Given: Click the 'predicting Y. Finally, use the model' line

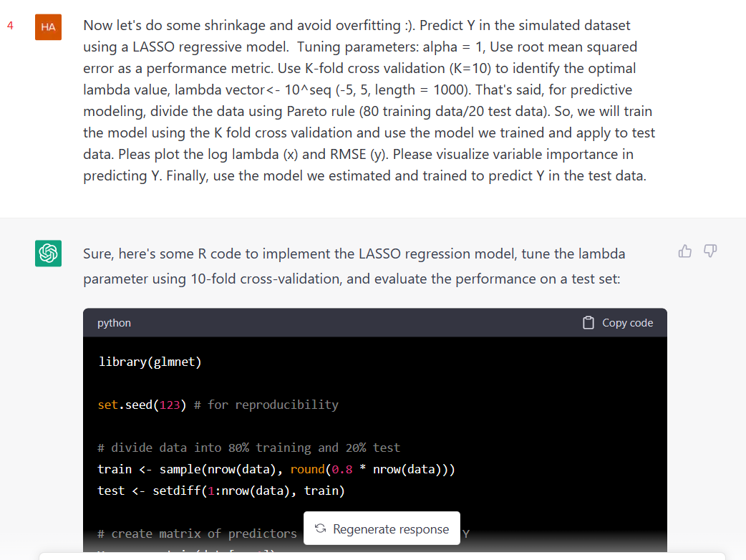Looking at the screenshot, I should click(364, 176).
